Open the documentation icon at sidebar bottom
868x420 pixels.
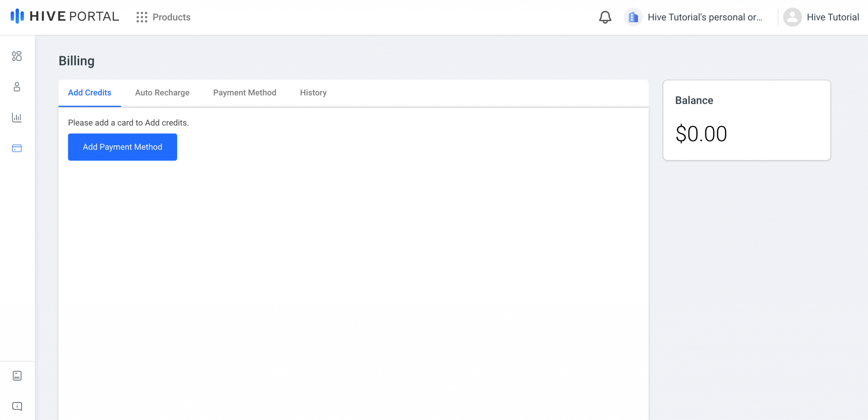(17, 376)
